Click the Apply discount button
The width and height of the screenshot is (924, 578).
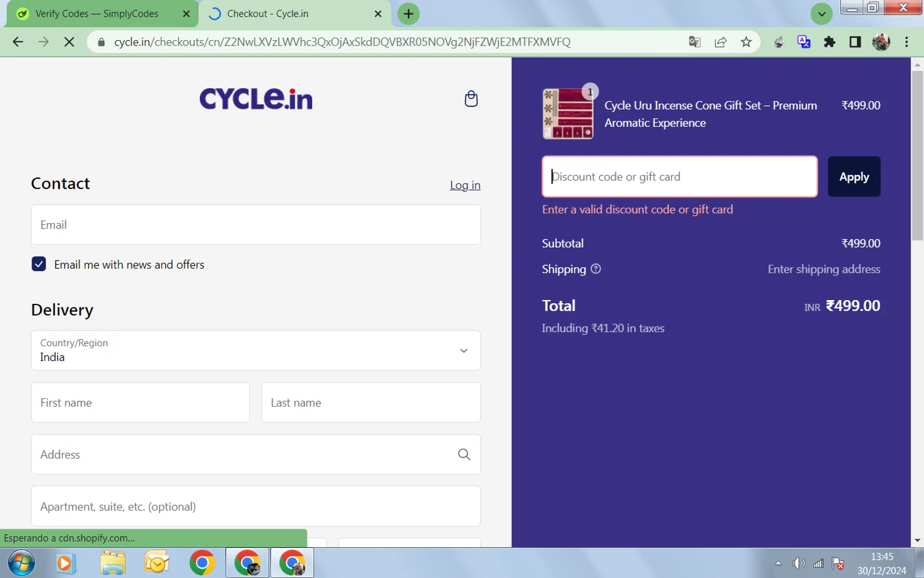(x=854, y=177)
